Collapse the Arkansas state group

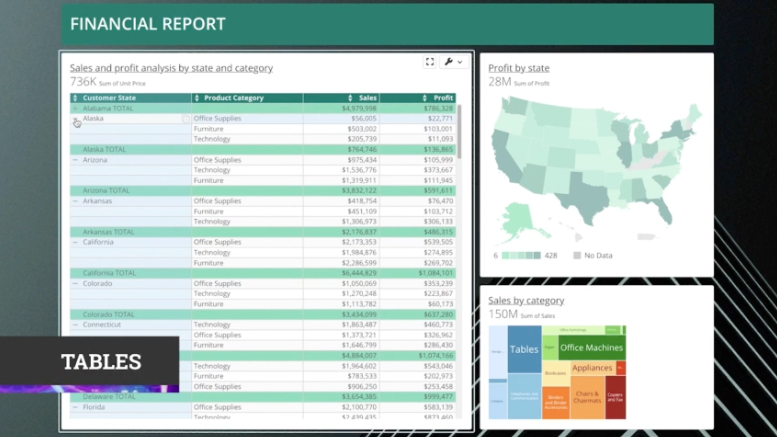coord(75,201)
